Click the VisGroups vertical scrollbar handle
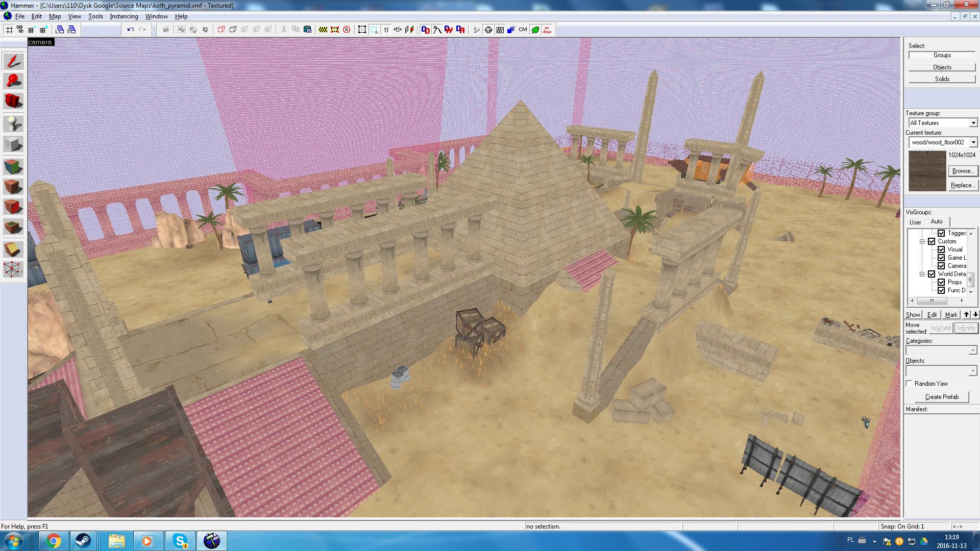This screenshot has height=551, width=980. [971, 280]
